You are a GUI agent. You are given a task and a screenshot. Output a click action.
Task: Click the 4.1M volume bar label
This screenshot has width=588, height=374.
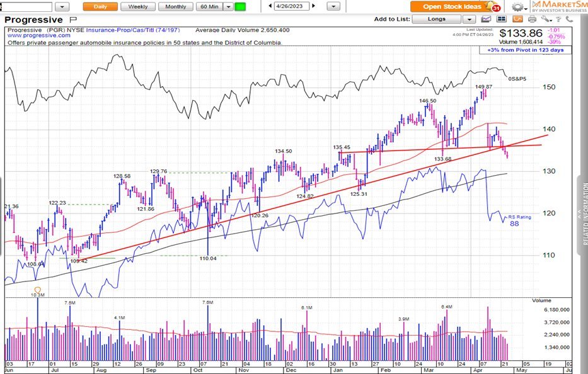tap(120, 317)
